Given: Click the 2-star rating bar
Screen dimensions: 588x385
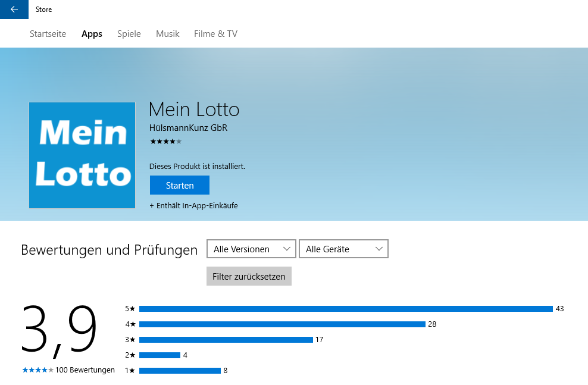Looking at the screenshot, I should pos(159,355).
